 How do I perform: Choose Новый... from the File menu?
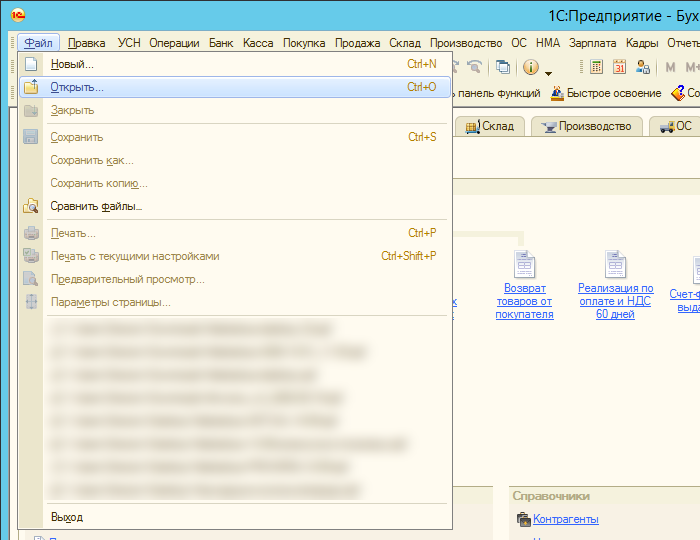click(x=235, y=64)
